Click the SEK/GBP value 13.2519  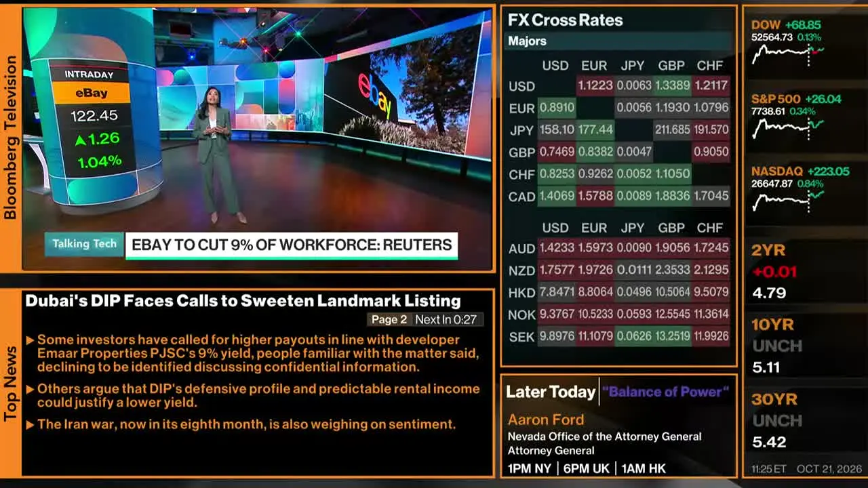point(672,336)
